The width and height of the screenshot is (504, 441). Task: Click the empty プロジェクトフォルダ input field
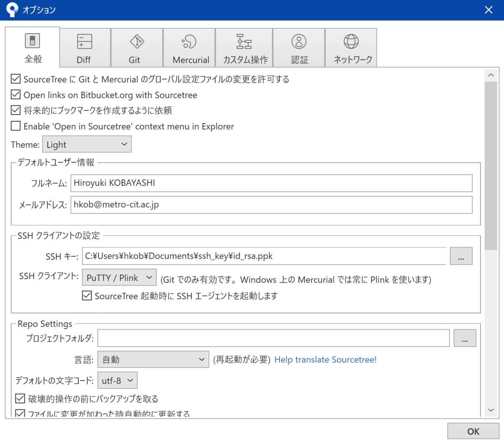click(273, 338)
